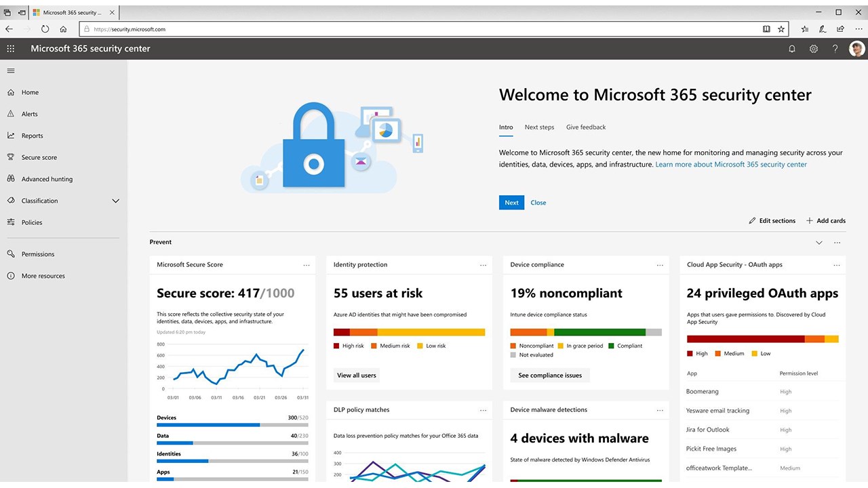Select Boomerang row in OAuth apps list

point(763,392)
